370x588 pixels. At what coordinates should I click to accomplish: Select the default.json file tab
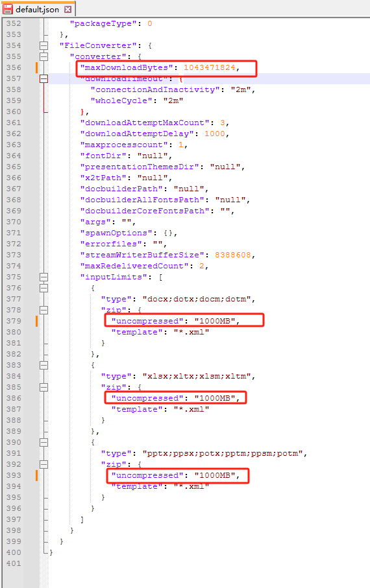(38, 9)
